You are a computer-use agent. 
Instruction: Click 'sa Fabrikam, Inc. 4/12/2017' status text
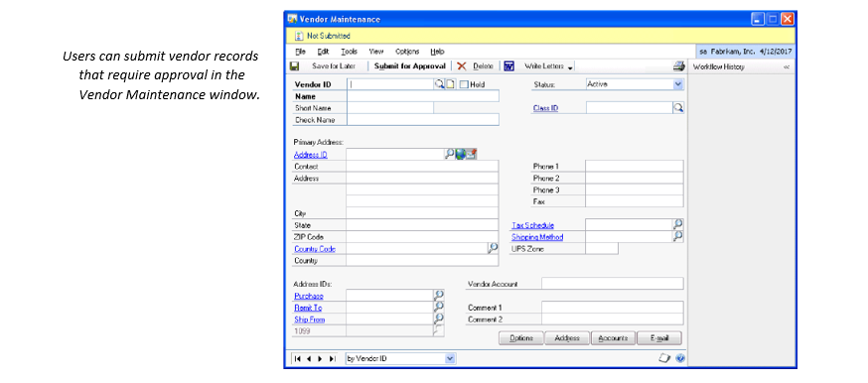pos(746,52)
